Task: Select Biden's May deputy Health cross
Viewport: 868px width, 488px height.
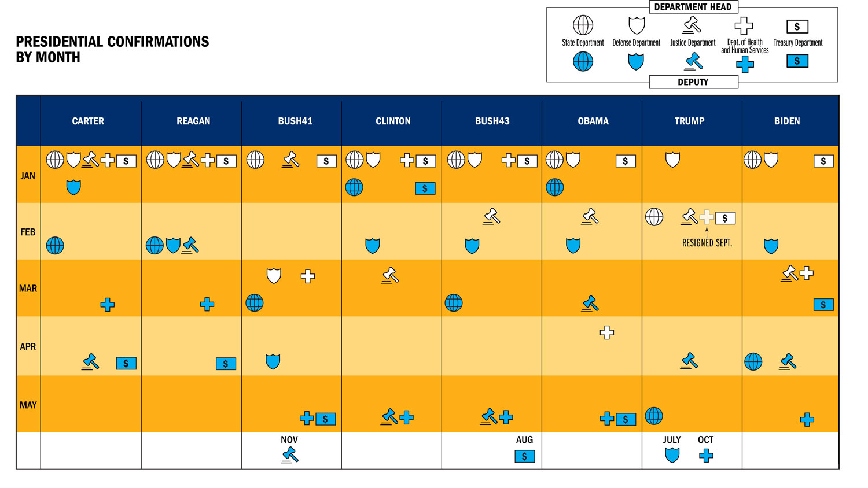Action: coord(807,420)
